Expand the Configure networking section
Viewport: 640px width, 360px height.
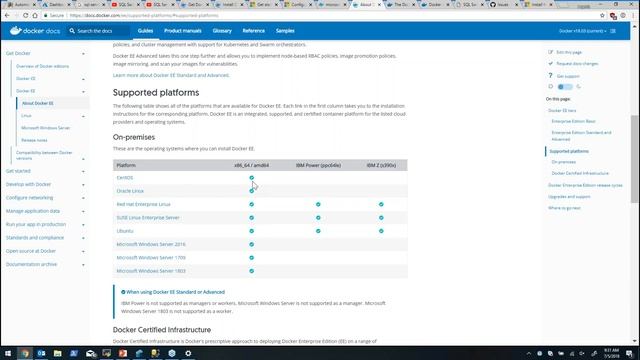83,198
